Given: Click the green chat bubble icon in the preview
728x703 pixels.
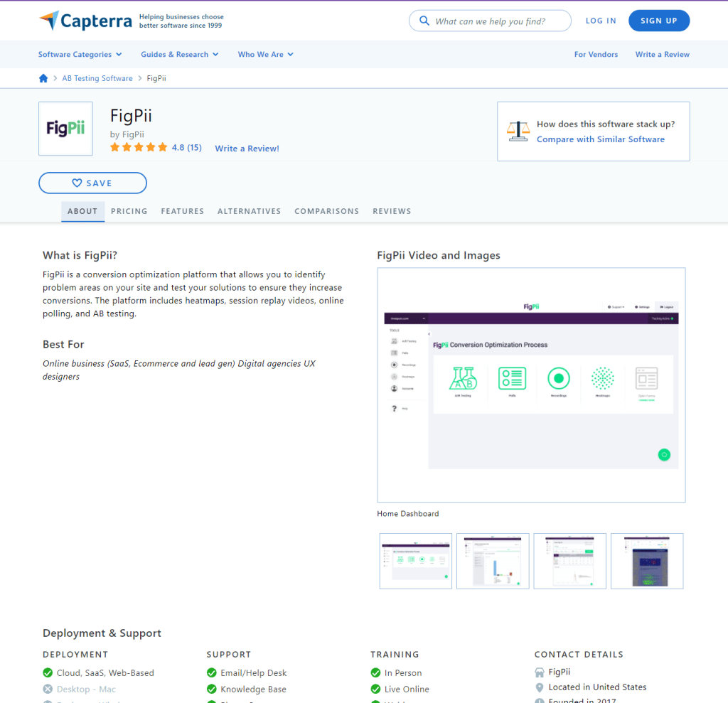Looking at the screenshot, I should click(x=664, y=455).
